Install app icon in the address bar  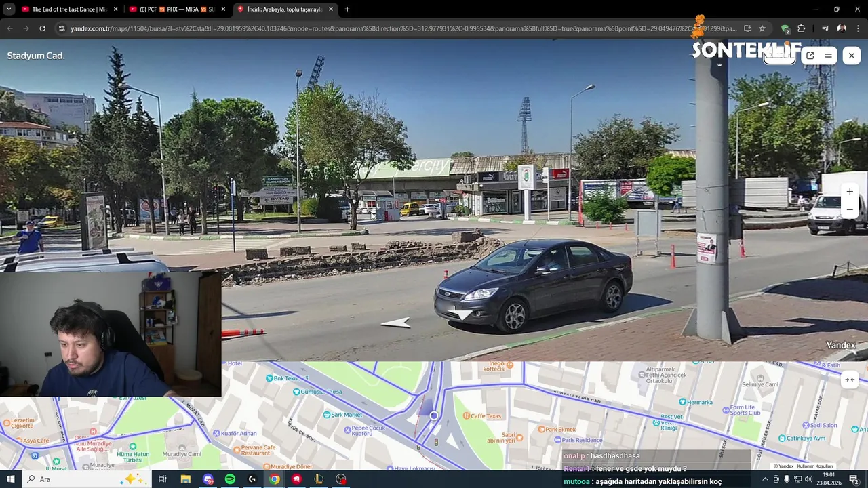(747, 28)
